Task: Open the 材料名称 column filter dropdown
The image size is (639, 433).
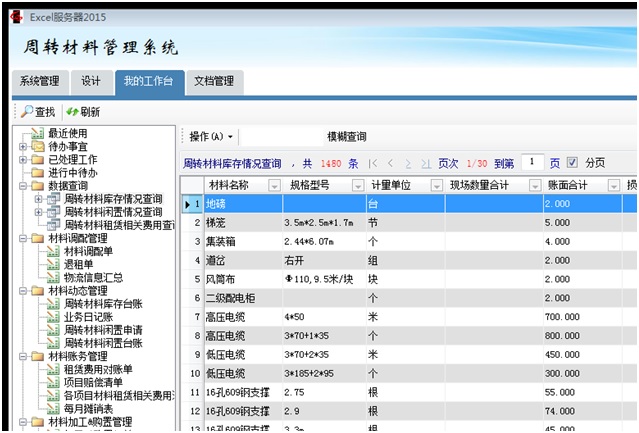Action: [273, 185]
